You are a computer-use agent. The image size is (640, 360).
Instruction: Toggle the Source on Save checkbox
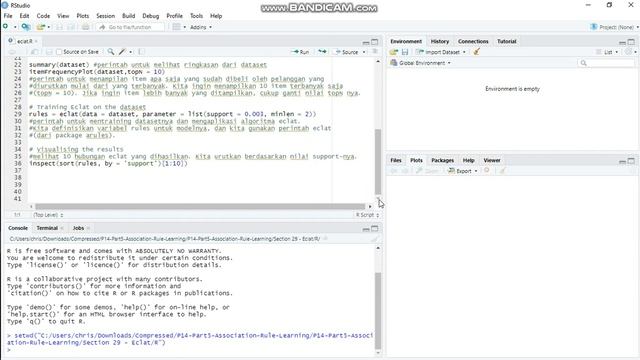point(59,52)
